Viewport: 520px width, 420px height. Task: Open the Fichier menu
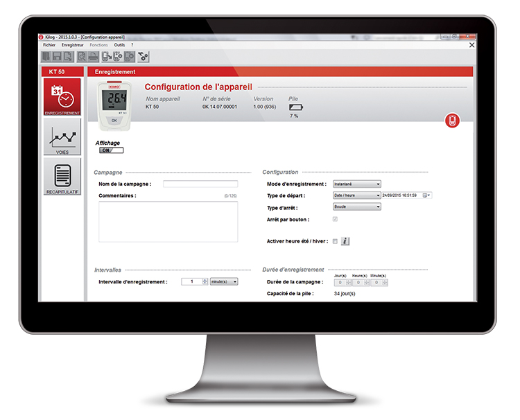pos(49,44)
